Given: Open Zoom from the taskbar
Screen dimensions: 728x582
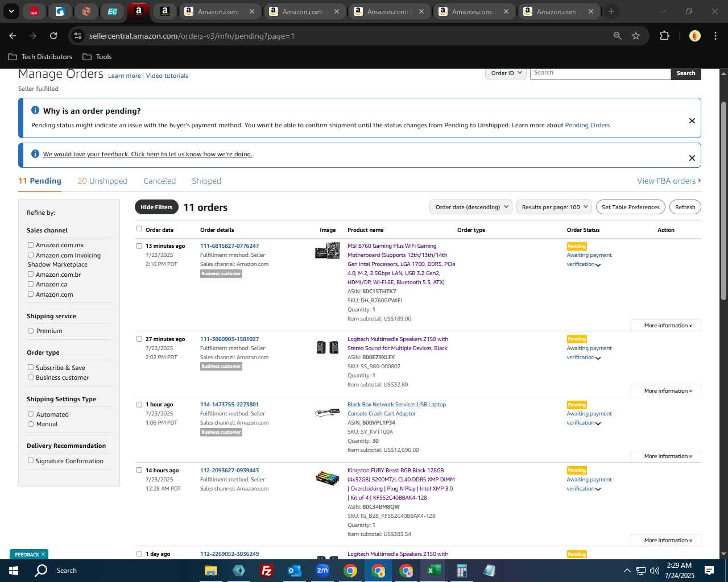Looking at the screenshot, I should (322, 570).
